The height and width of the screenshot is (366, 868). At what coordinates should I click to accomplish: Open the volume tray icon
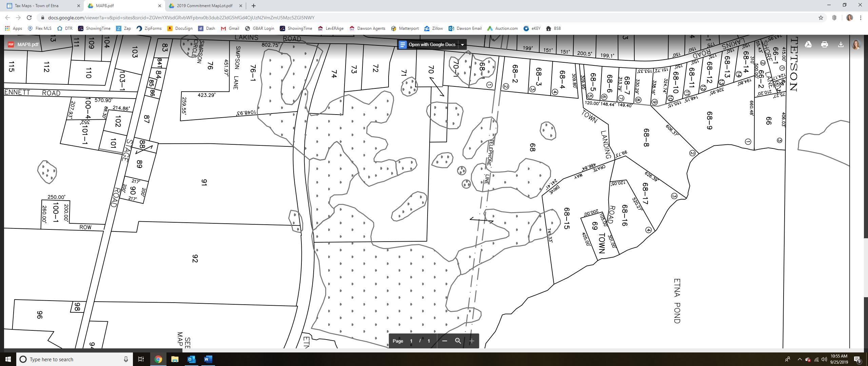pos(824,360)
